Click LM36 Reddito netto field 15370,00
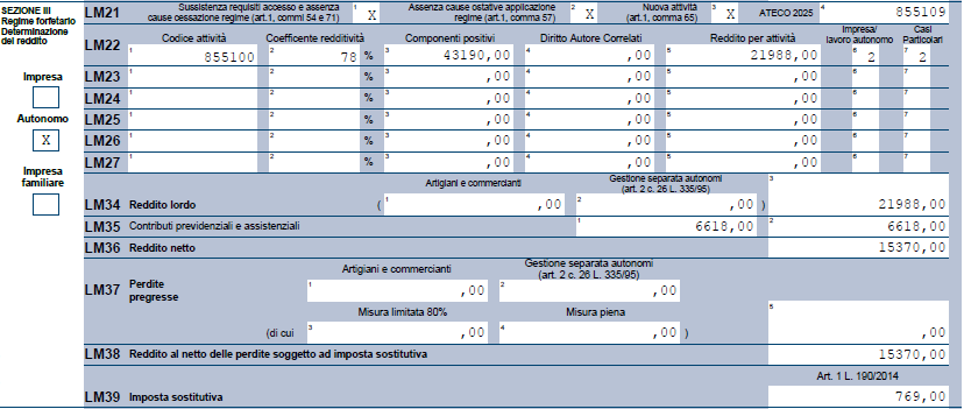This screenshot has height=410, width=964. [858, 248]
